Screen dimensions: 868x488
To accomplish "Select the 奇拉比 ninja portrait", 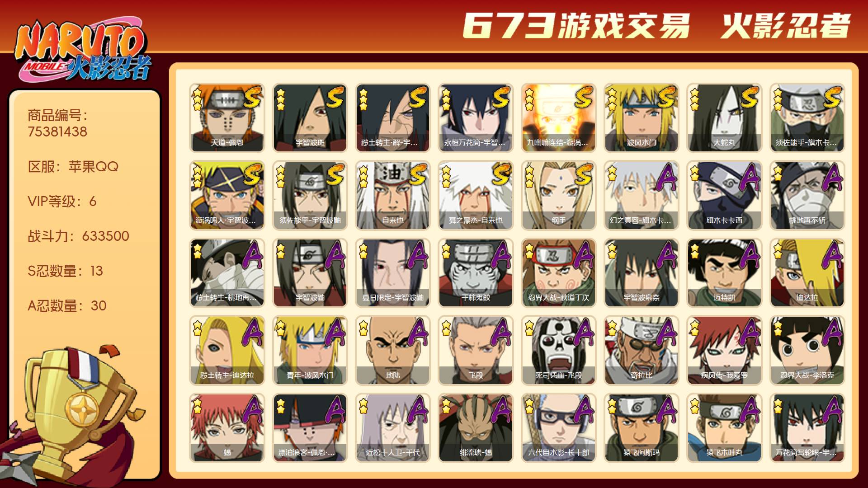I will pyautogui.click(x=642, y=350).
